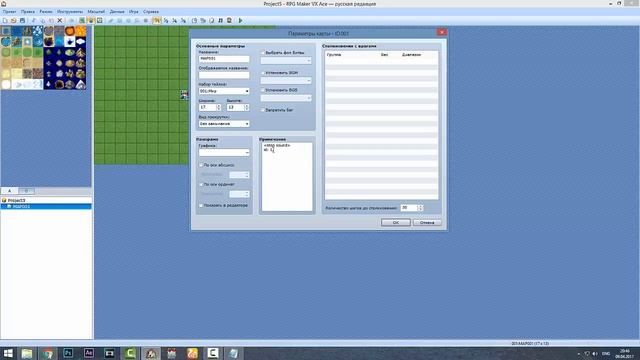Toggle the 'Показать в редакторе' checkbox
This screenshot has width=640, height=360.
(201, 205)
